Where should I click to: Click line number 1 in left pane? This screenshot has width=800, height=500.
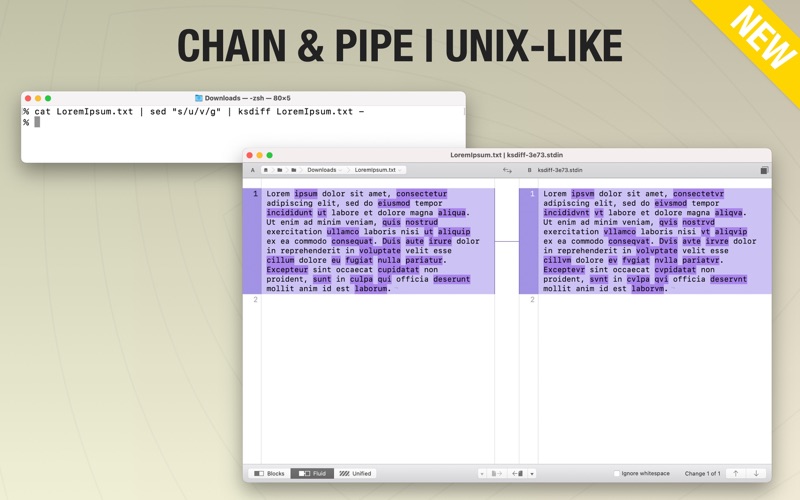(256, 194)
